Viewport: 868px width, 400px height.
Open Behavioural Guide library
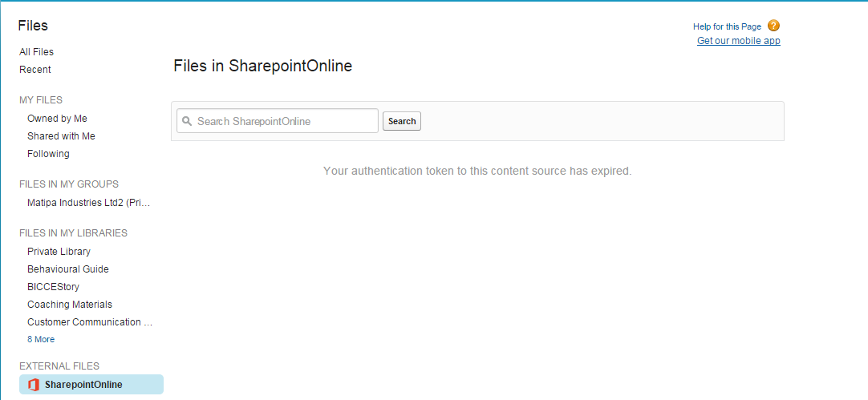(x=68, y=269)
